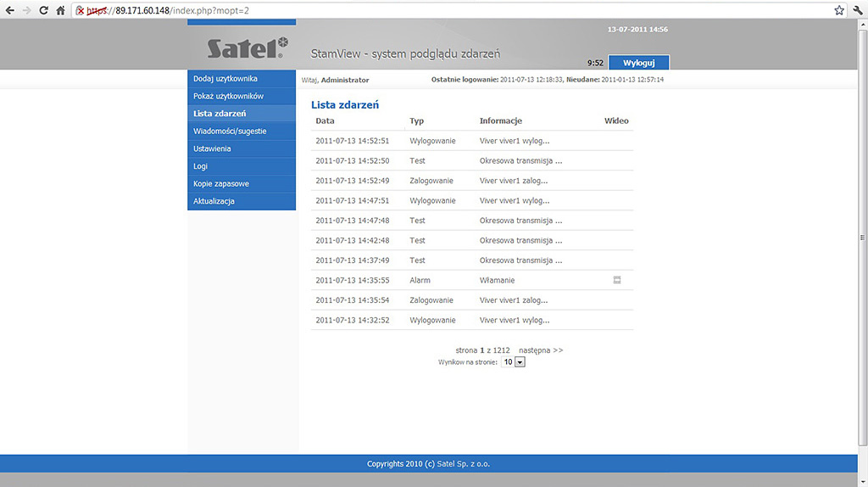Image resolution: width=868 pixels, height=487 pixels.
Task: Bookmark page with the star icon
Action: point(839,10)
